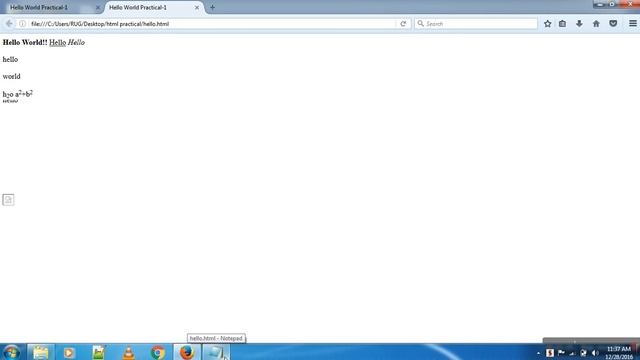Open the Firefox hamburger menu
Image resolution: width=640 pixels, height=360 pixels.
(633, 24)
